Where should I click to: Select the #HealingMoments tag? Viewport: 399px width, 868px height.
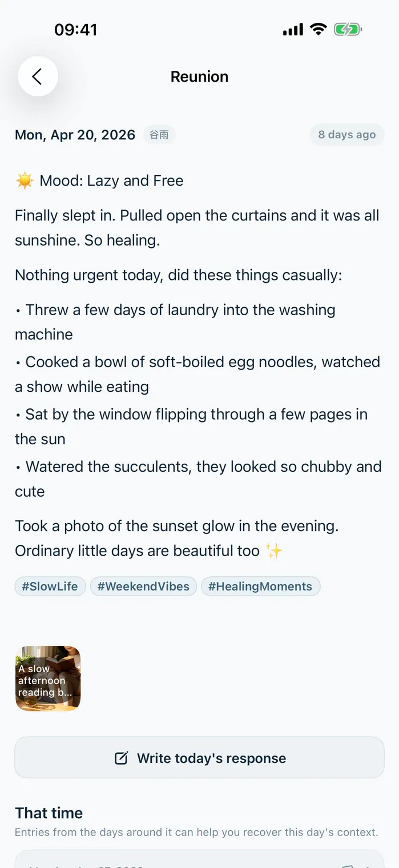click(x=260, y=586)
